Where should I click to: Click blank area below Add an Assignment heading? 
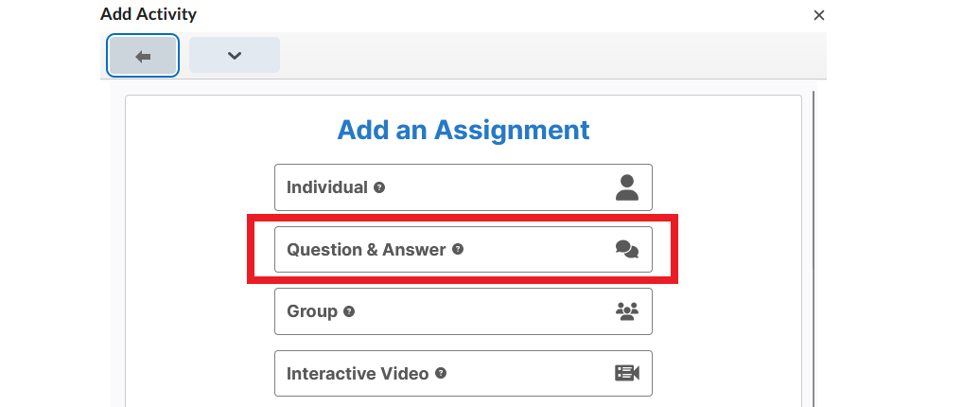click(x=464, y=153)
